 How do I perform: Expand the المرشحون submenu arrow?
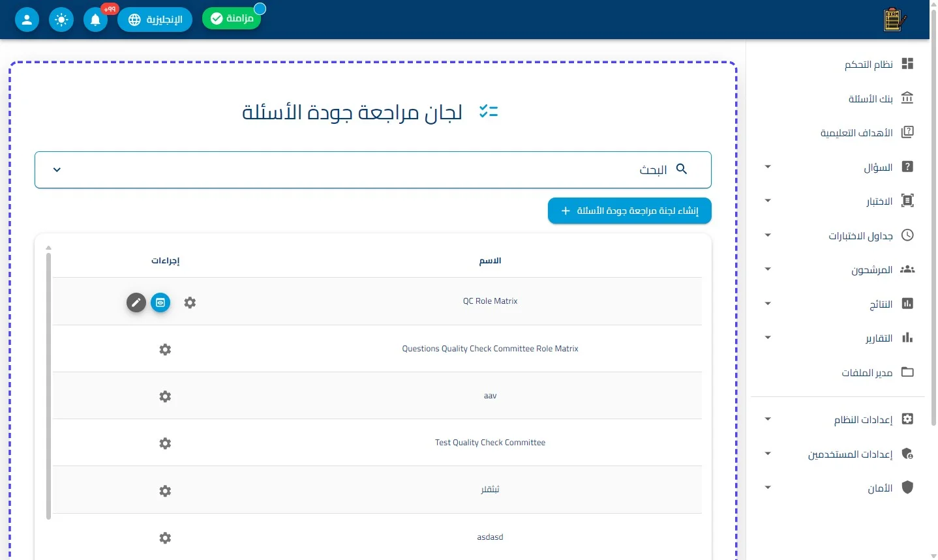[x=768, y=269]
